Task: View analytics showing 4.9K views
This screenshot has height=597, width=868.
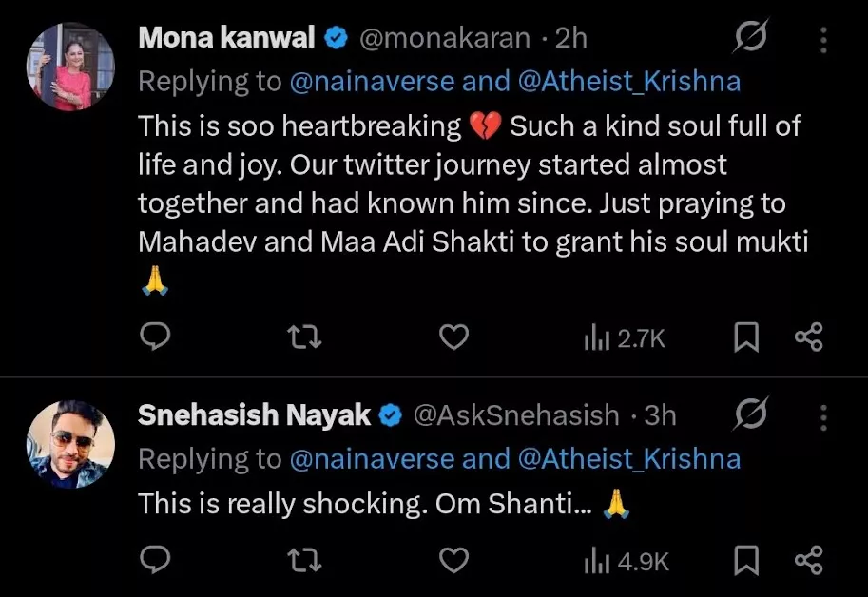Action: coord(626,563)
